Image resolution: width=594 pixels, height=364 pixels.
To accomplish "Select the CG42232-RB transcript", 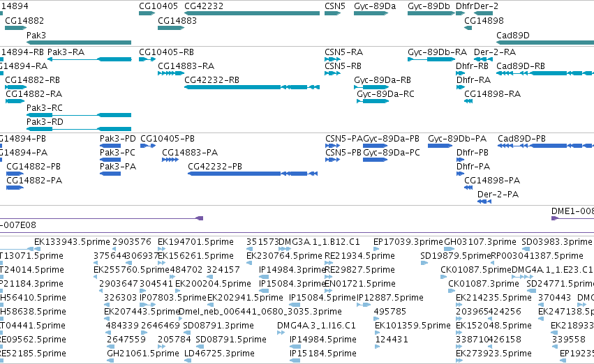I will point(252,87).
